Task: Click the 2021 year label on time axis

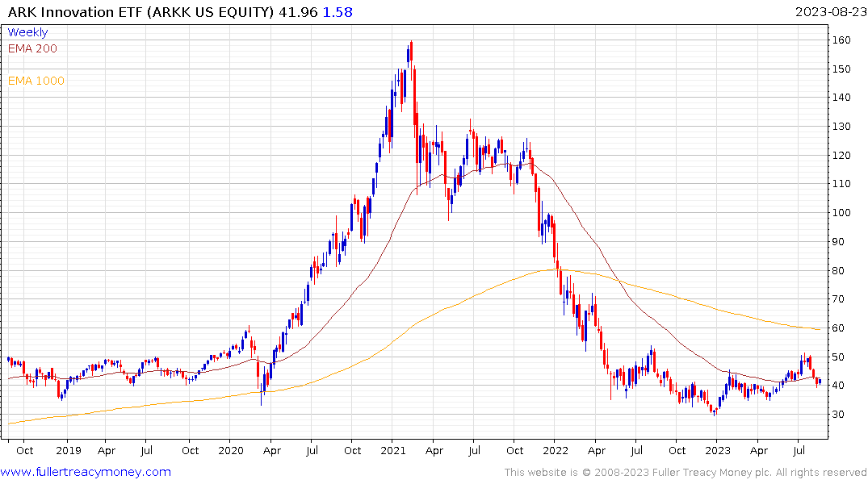Action: click(393, 450)
